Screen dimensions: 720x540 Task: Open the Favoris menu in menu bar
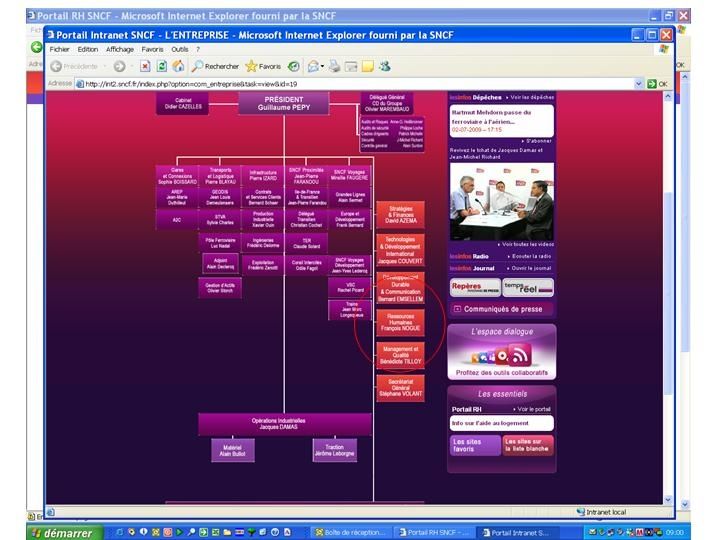click(152, 49)
